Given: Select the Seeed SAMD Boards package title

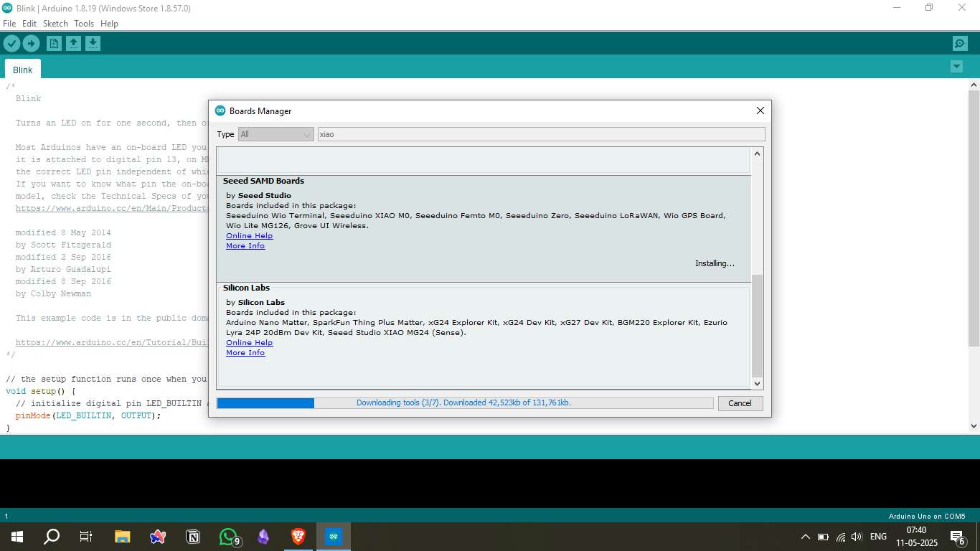Looking at the screenshot, I should point(263,181).
